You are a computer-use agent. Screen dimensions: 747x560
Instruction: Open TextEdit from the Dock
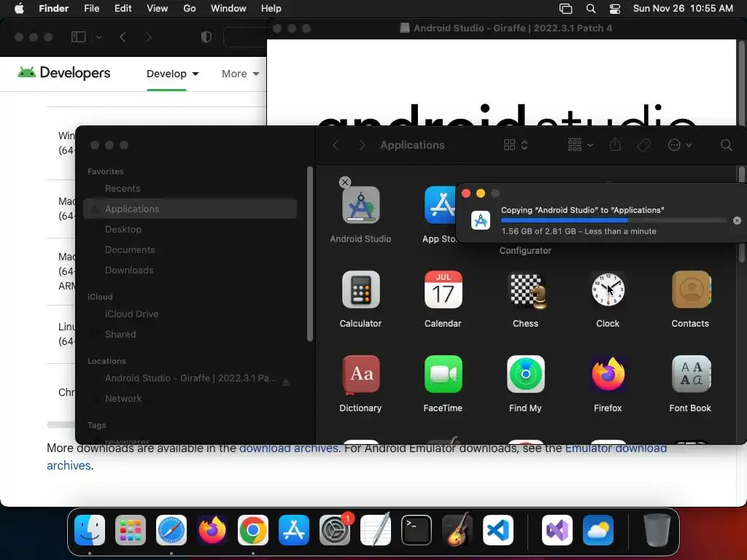click(376, 530)
